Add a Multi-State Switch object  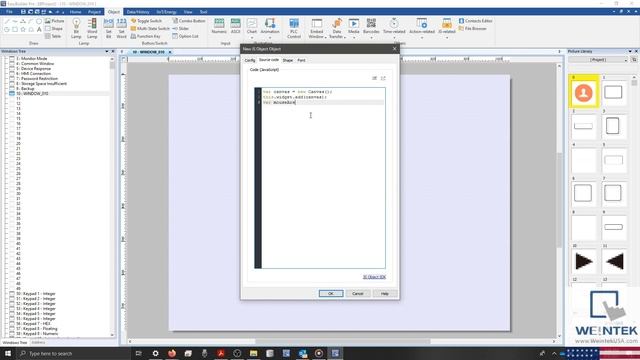tap(150, 29)
